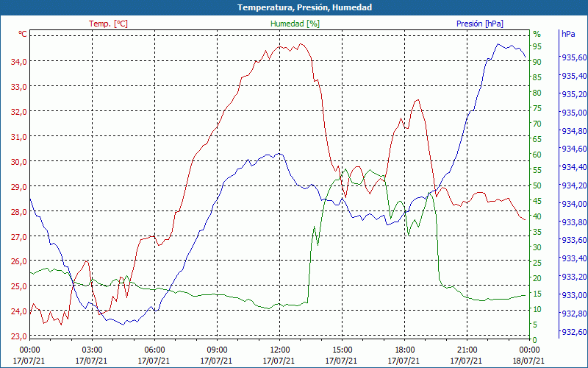Click humidity axis value "55"
The width and height of the screenshot is (588, 368).
click(x=537, y=170)
